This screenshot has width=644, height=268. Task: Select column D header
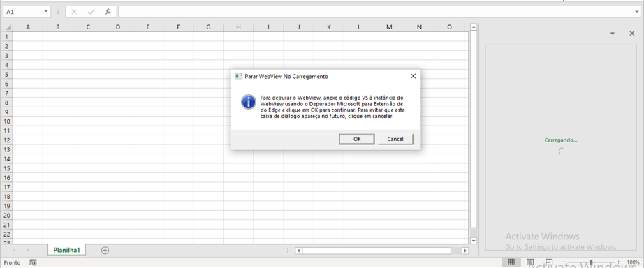click(118, 27)
